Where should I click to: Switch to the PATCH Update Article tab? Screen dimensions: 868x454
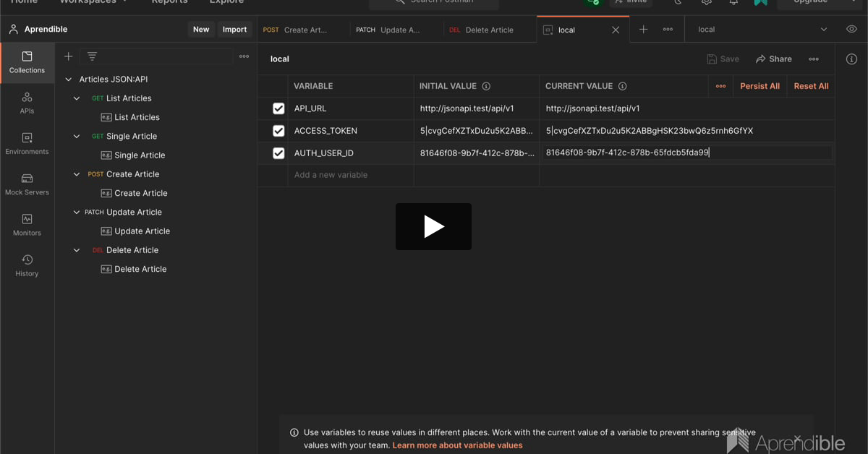(396, 30)
